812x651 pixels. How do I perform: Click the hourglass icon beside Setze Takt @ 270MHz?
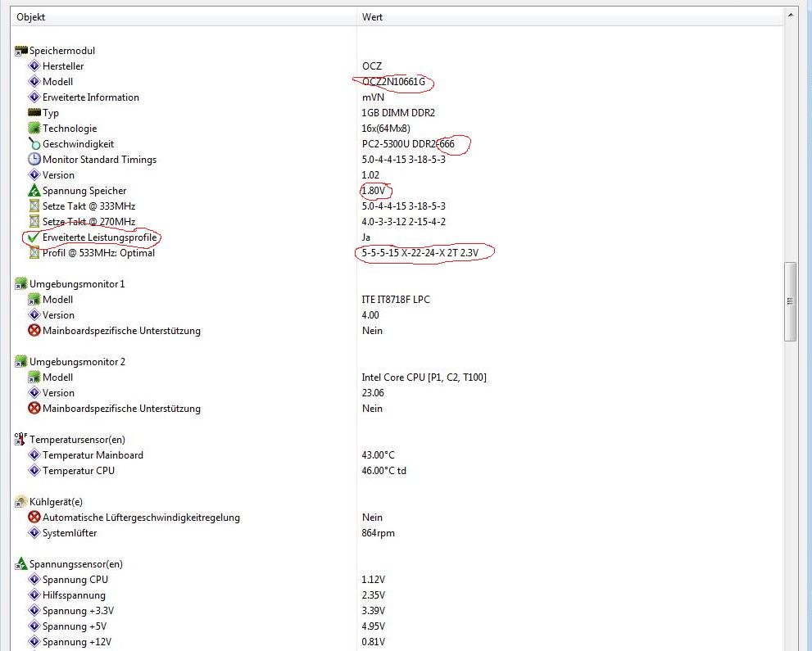(x=34, y=221)
